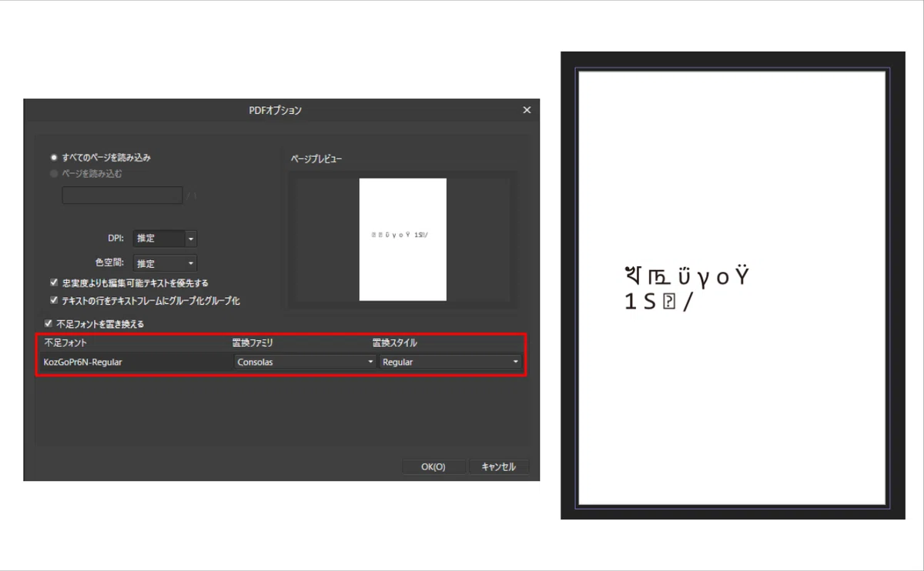Click the page preview thumbnail

(403, 239)
